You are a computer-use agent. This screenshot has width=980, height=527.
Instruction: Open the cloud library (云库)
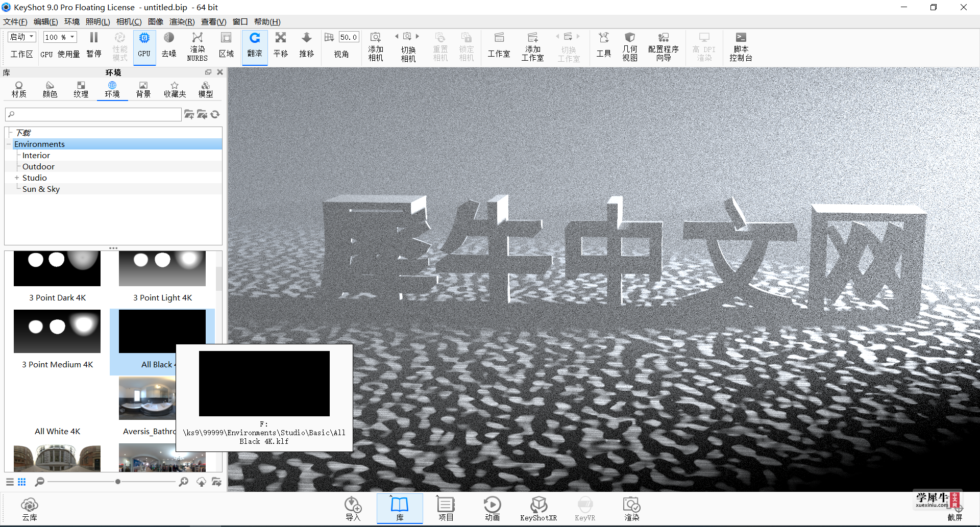point(30,509)
